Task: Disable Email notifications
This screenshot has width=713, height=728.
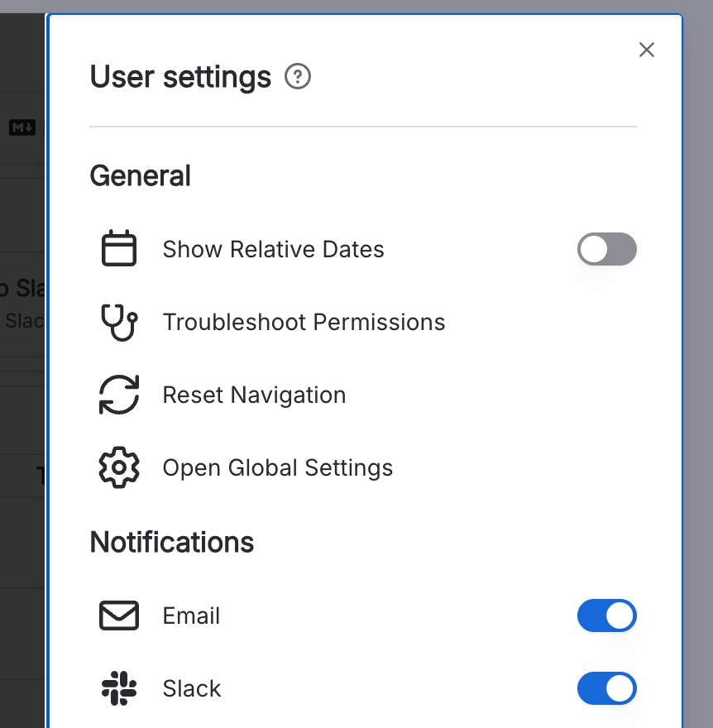Action: tap(607, 615)
